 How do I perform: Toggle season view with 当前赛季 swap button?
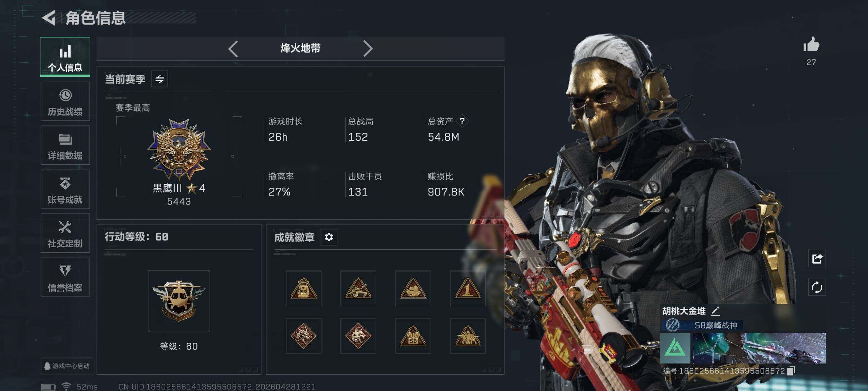click(x=159, y=79)
